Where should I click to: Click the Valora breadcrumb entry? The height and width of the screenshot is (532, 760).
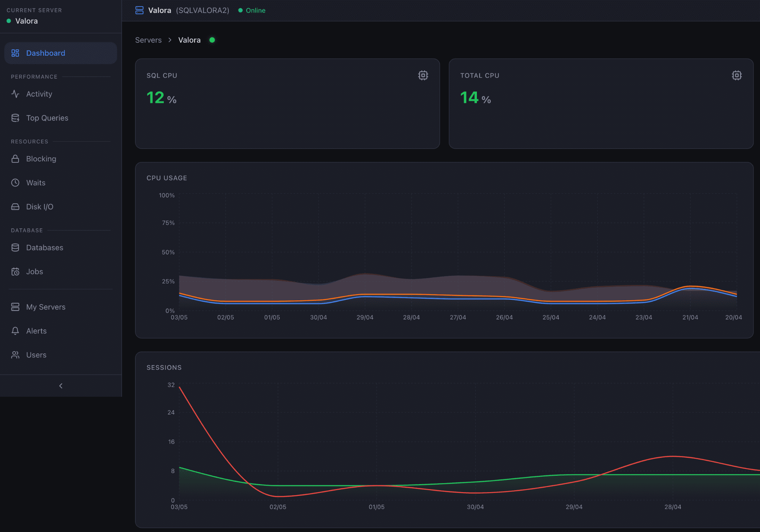point(189,40)
